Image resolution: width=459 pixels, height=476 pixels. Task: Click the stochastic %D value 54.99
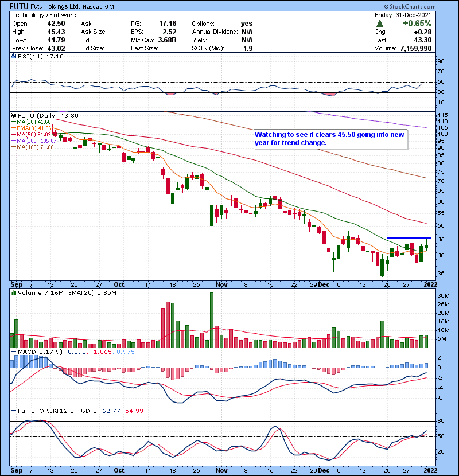click(134, 411)
